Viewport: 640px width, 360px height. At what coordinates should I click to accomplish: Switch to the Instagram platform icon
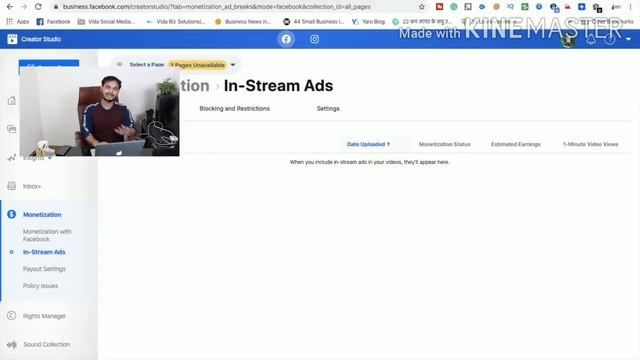pos(314,39)
